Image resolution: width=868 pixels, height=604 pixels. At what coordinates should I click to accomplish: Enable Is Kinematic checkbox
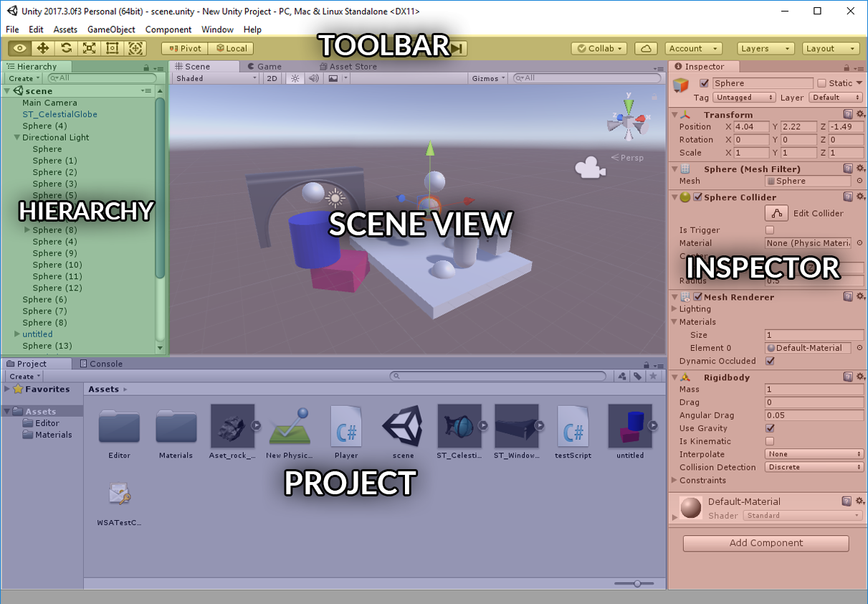coord(770,441)
